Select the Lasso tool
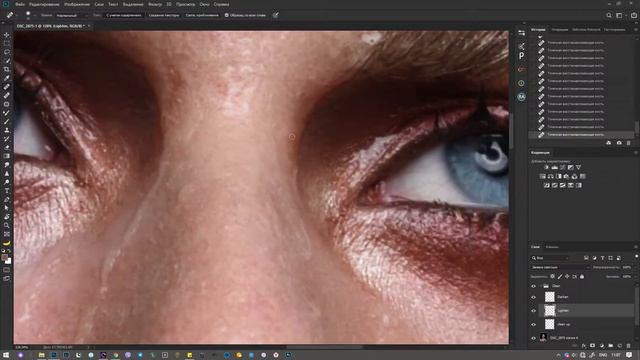640x360 pixels. 7,52
